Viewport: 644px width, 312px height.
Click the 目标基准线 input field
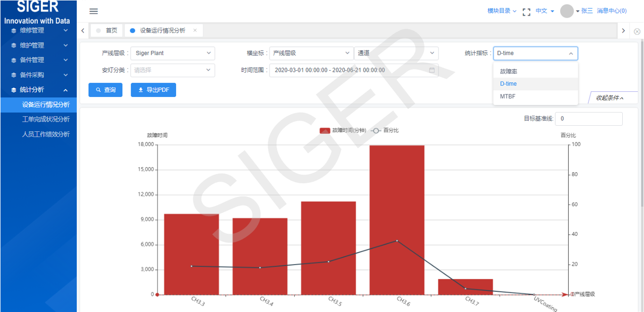pyautogui.click(x=588, y=119)
